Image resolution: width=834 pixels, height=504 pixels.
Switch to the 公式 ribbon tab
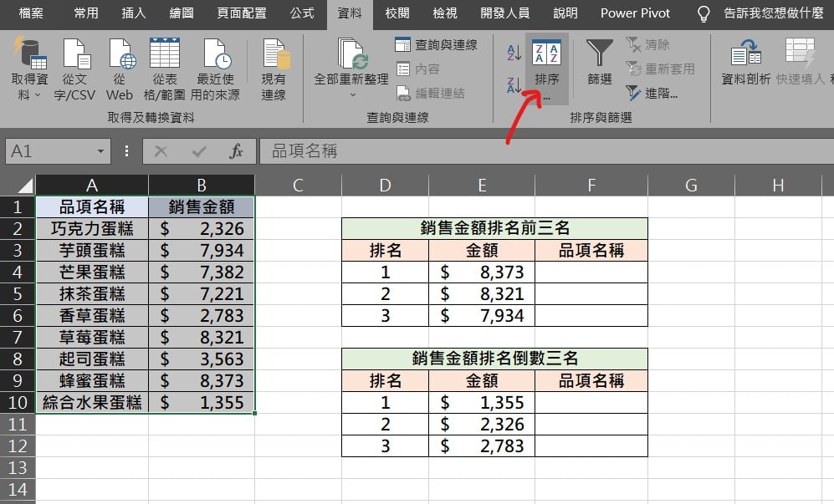click(x=302, y=13)
